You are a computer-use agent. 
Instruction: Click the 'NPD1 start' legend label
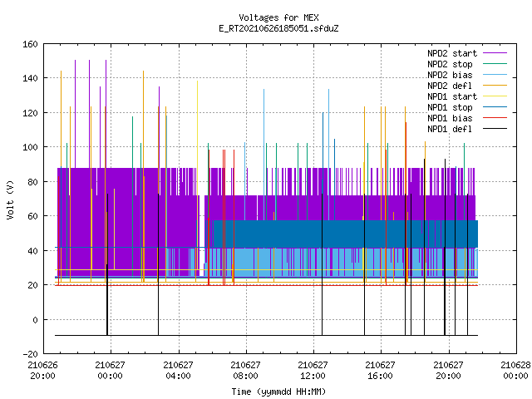(452, 96)
